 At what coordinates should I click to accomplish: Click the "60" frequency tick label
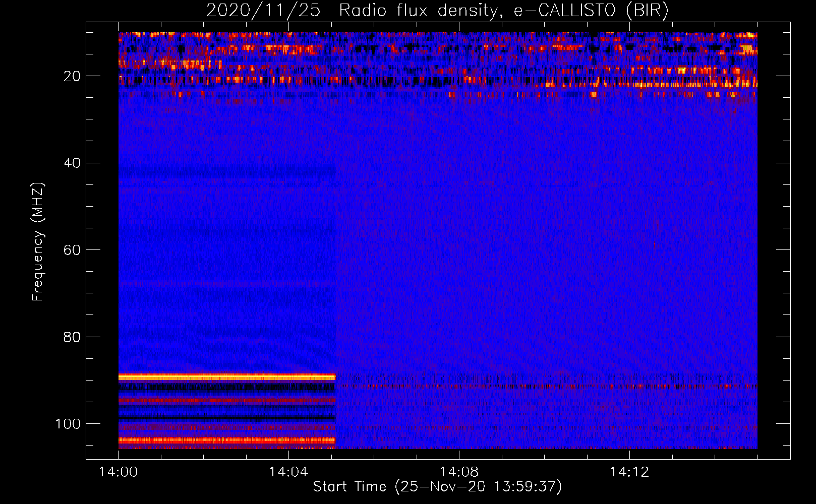pos(73,250)
